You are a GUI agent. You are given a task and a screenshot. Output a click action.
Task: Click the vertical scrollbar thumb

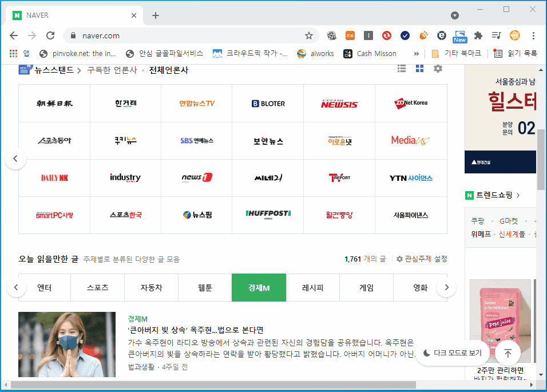(x=541, y=160)
